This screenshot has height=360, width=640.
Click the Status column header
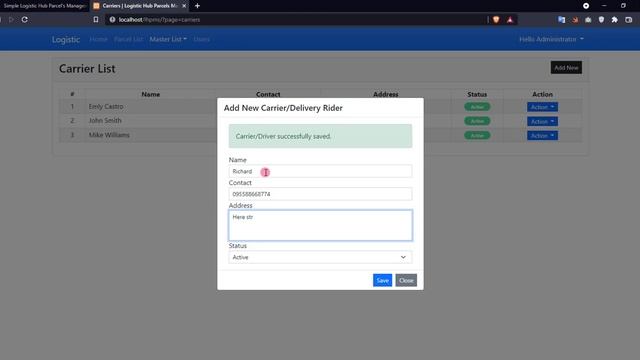(477, 94)
